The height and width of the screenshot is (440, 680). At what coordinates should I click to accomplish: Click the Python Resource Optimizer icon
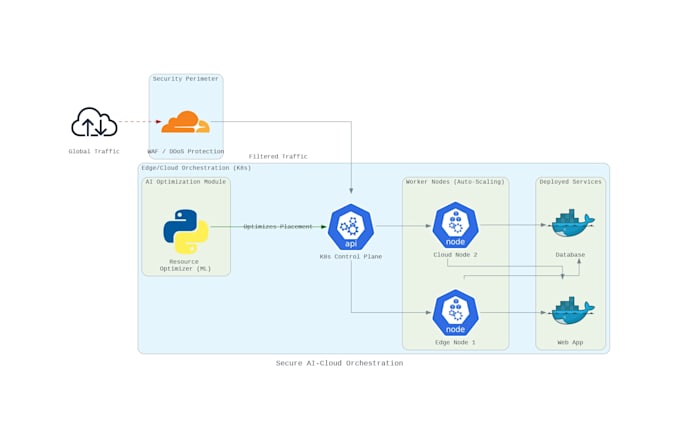point(186,231)
